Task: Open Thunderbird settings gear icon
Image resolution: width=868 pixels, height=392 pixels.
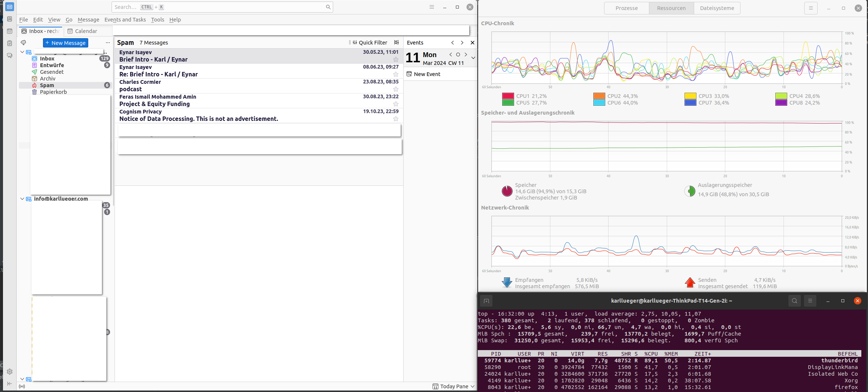Action: 10,371
